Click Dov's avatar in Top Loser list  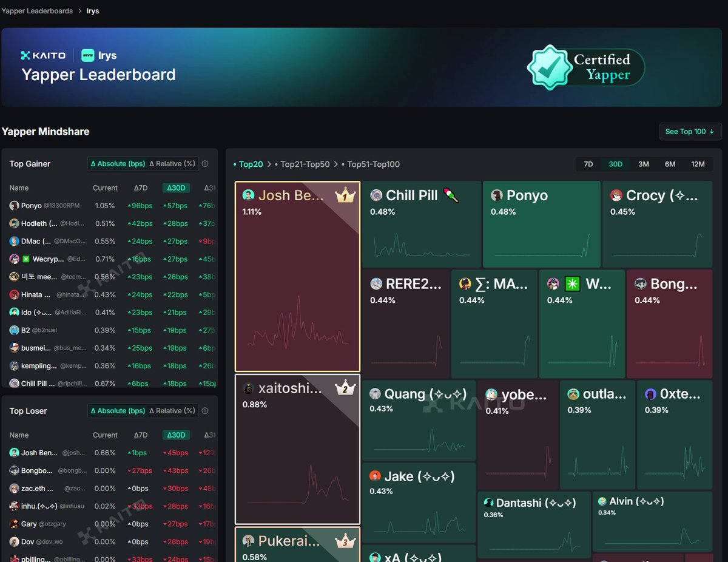coord(14,541)
